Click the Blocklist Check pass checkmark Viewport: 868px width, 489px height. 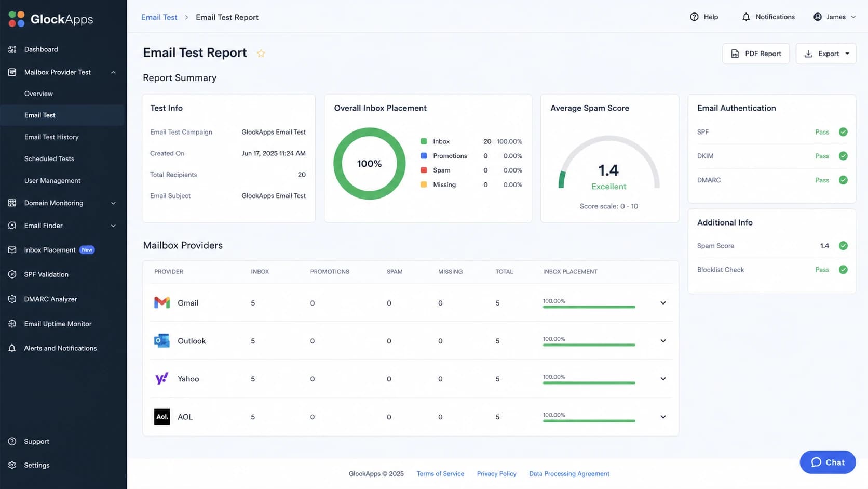pos(843,270)
